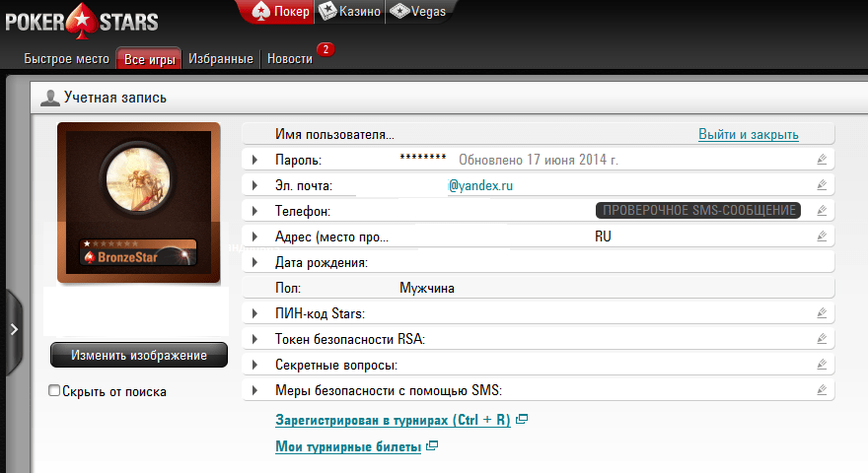Expand the Пароль row arrow

click(x=254, y=160)
